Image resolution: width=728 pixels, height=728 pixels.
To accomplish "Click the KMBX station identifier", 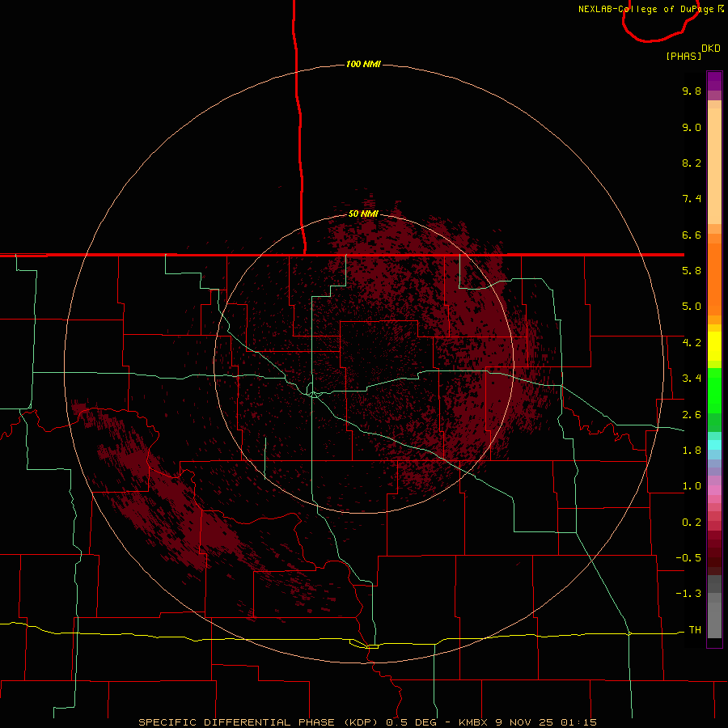I will (473, 722).
